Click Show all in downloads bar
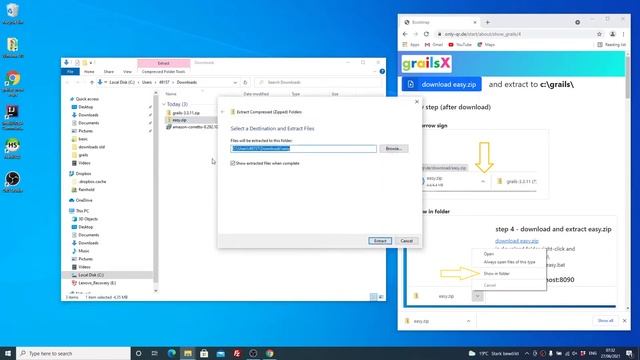This screenshot has width=640, height=360. point(605,321)
